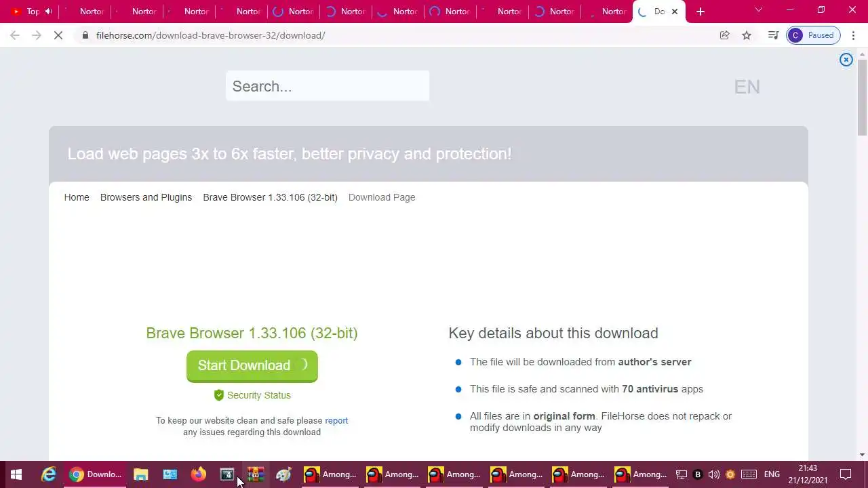Image resolution: width=868 pixels, height=488 pixels.
Task: Click the Download Page breadcrumb text
Action: pos(382,197)
